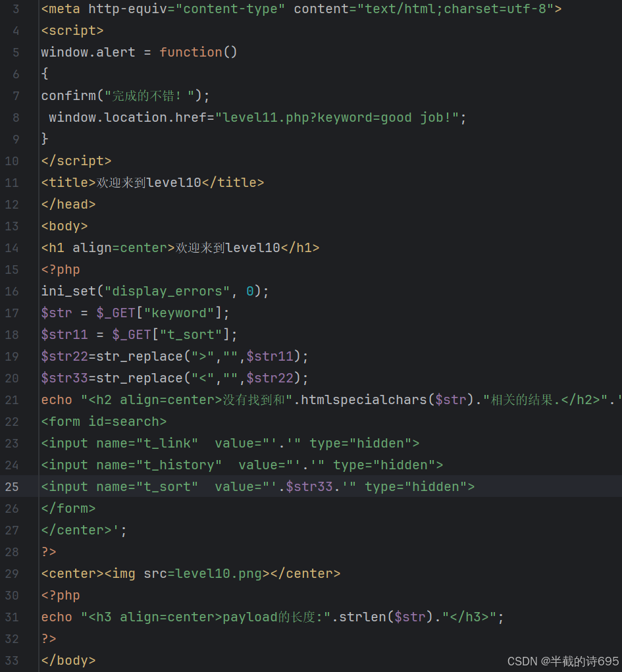Click the <img src=level10.png> line

point(191,574)
